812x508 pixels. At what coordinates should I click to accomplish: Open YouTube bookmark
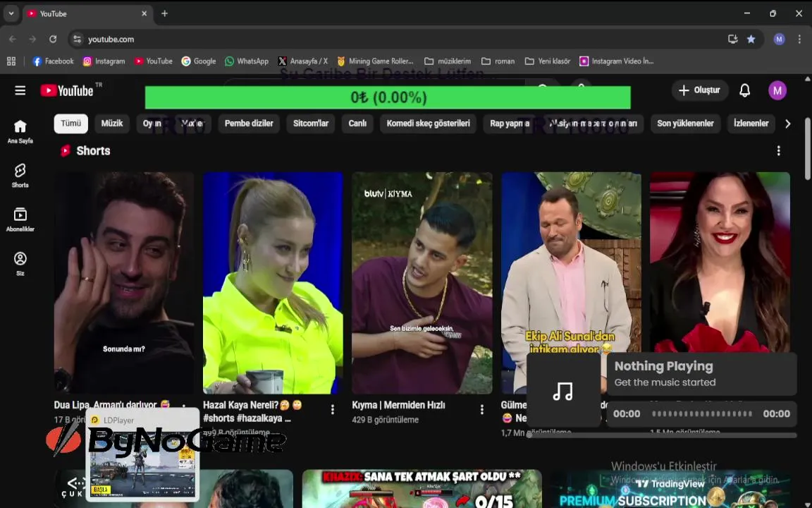coord(153,61)
